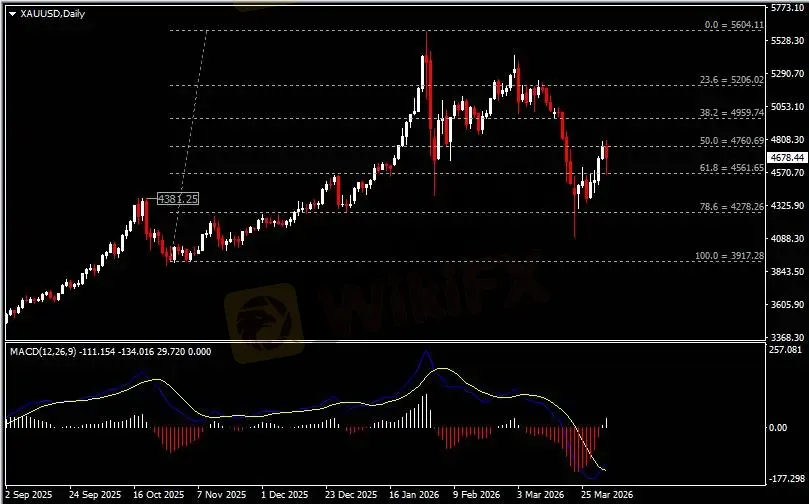Click the 4570.70 price scale value
The height and width of the screenshot is (504, 809).
(x=788, y=172)
